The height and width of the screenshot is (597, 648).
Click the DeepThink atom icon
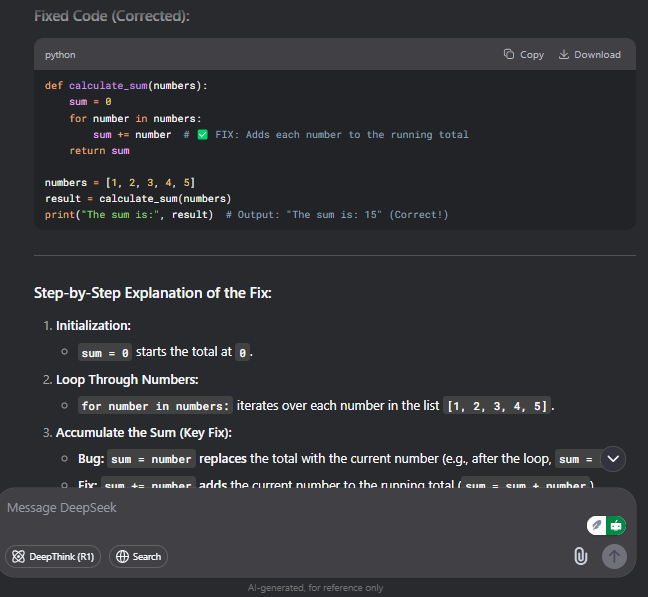click(18, 557)
